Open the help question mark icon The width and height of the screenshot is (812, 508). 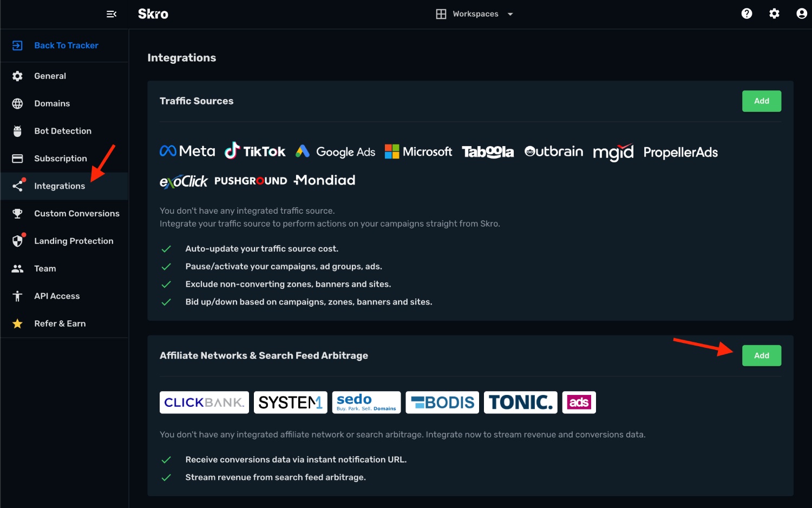coord(746,14)
